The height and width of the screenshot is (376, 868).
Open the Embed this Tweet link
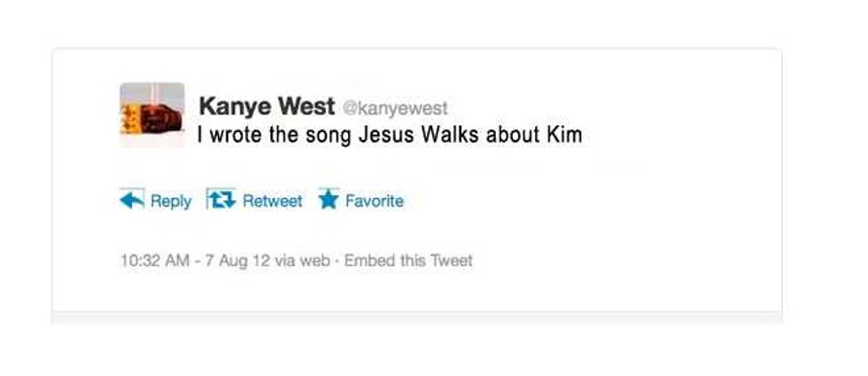[408, 261]
